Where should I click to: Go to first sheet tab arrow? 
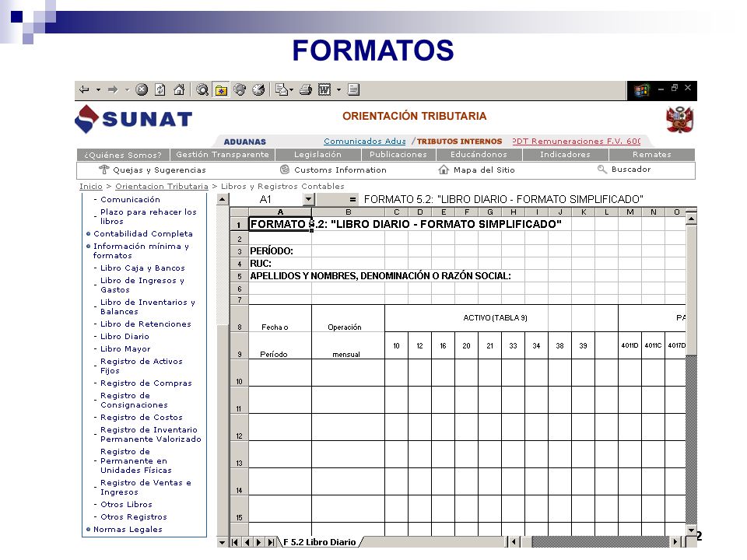coord(234,542)
